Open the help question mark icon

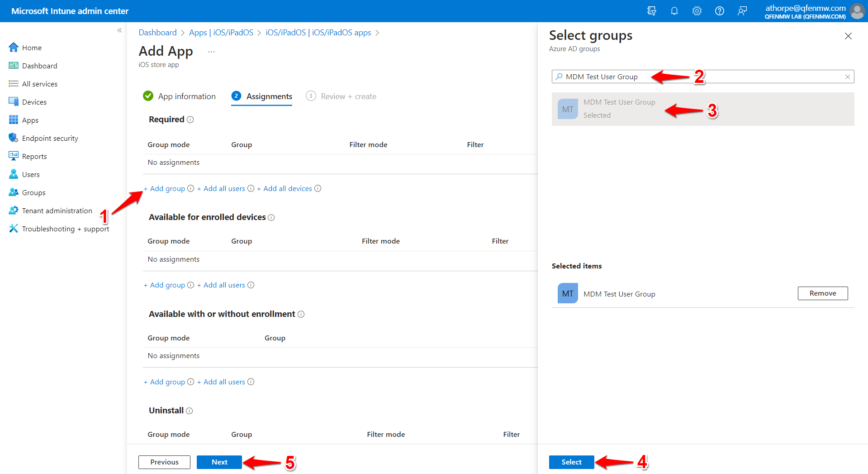pos(719,11)
